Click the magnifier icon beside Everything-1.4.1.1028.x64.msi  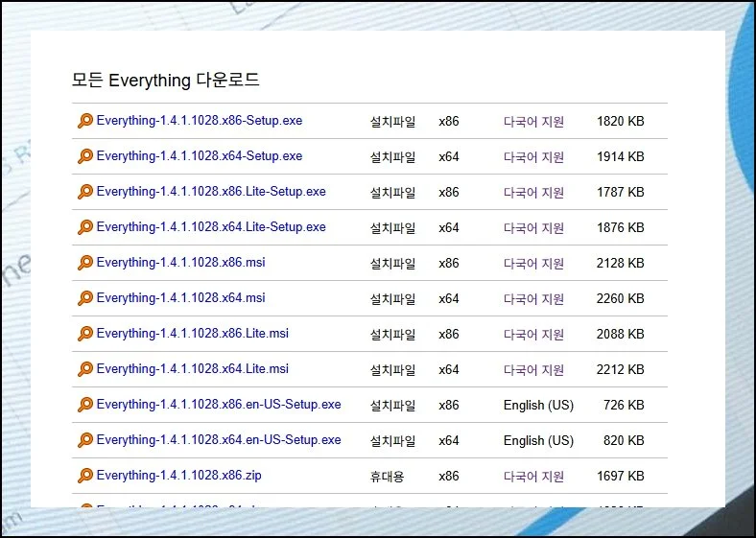pyautogui.click(x=84, y=298)
